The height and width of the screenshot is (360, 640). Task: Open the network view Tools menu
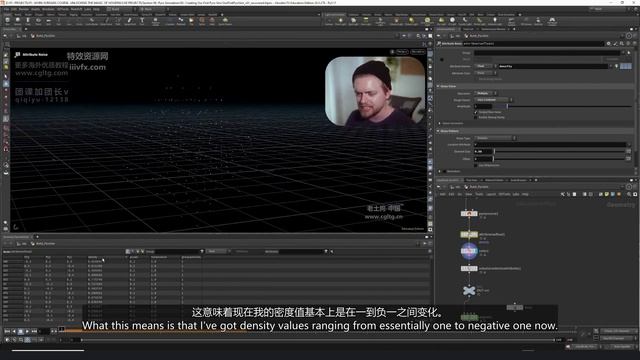479,194
